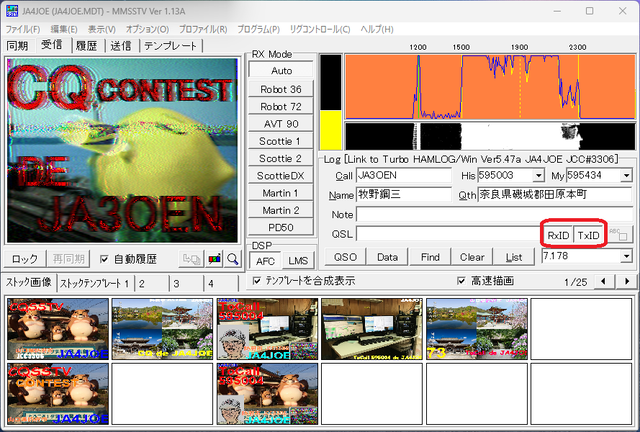Screen dimensions: 640x432
Task: Click the magnifier zoom icon
Action: click(233, 259)
